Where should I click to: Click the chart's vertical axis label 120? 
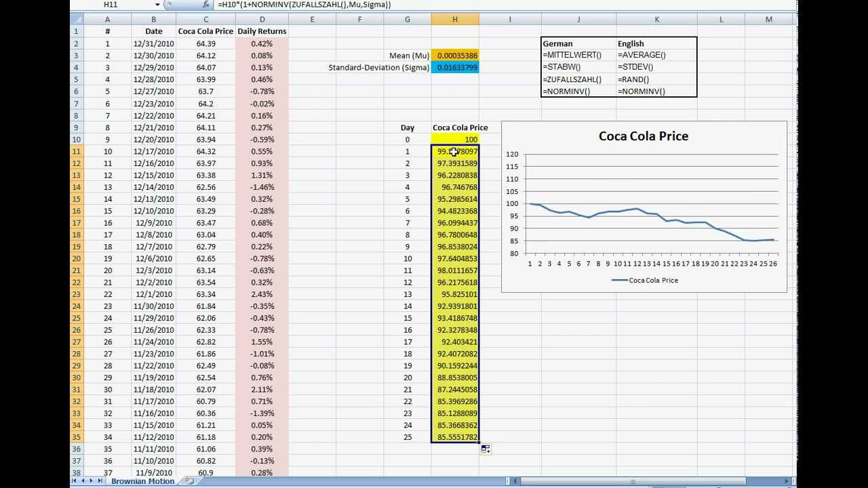tap(512, 155)
